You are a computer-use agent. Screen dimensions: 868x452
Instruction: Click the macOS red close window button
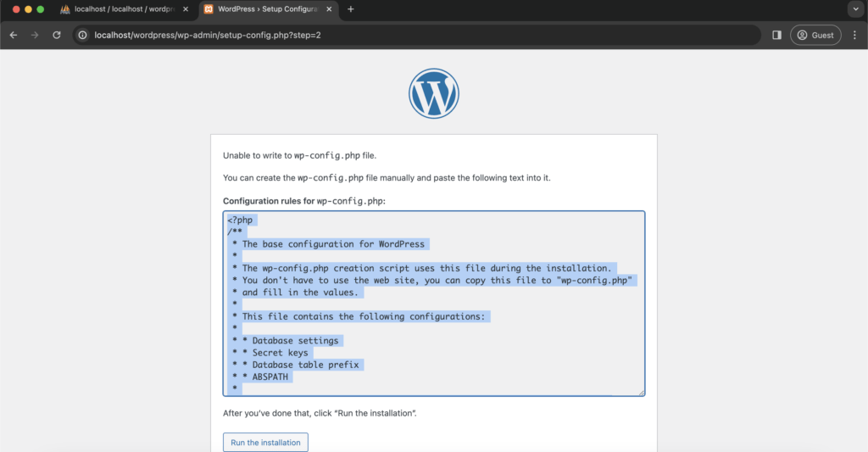[16, 8]
